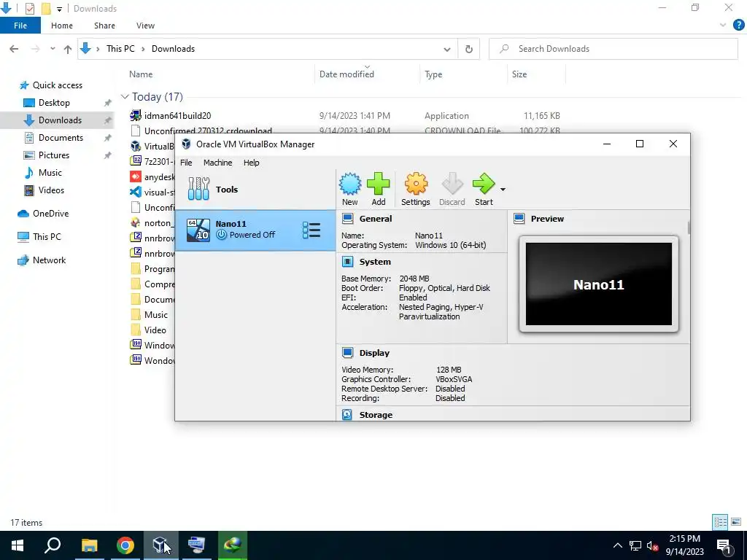Screen dimensions: 747x560
Task: Open VM Settings gear icon
Action: (x=415, y=189)
